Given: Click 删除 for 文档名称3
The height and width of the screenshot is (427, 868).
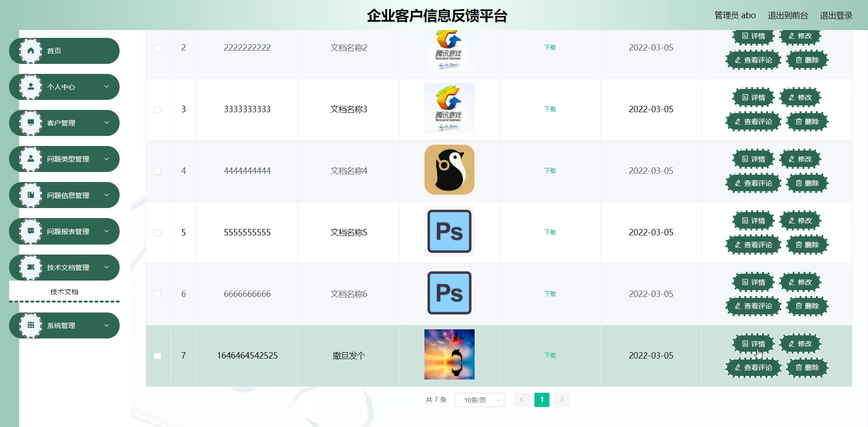Looking at the screenshot, I should click(x=807, y=122).
